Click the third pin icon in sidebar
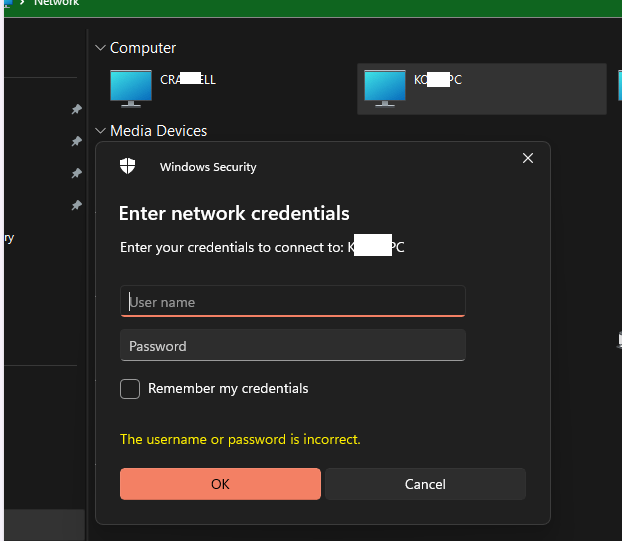Image resolution: width=623 pixels, height=541 pixels. click(x=76, y=173)
